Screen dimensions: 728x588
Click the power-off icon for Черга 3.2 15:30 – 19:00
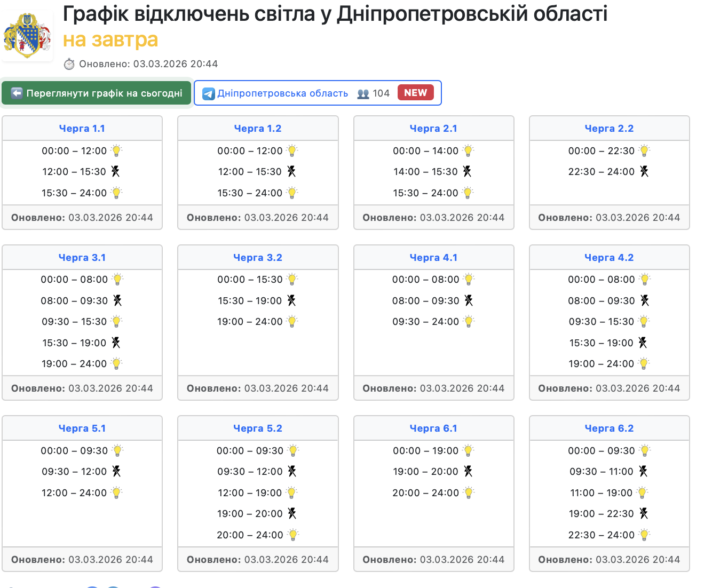click(x=291, y=300)
